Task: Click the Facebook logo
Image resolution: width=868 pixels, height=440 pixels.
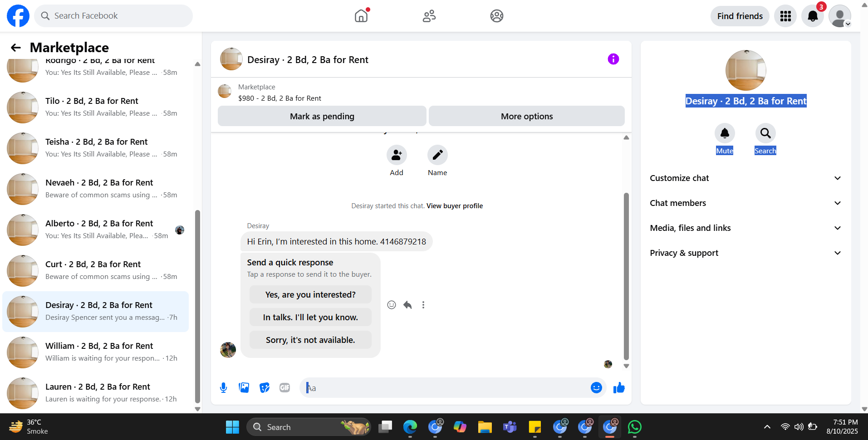Action: (x=18, y=16)
